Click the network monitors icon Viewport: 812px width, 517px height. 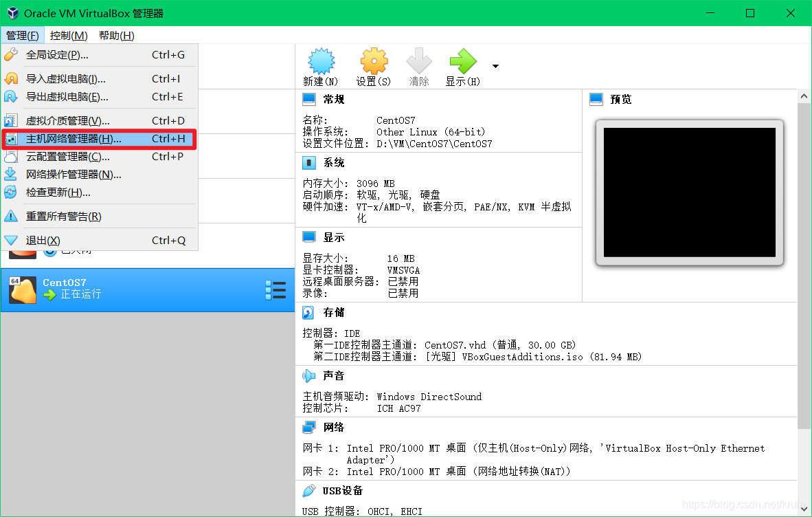point(309,428)
